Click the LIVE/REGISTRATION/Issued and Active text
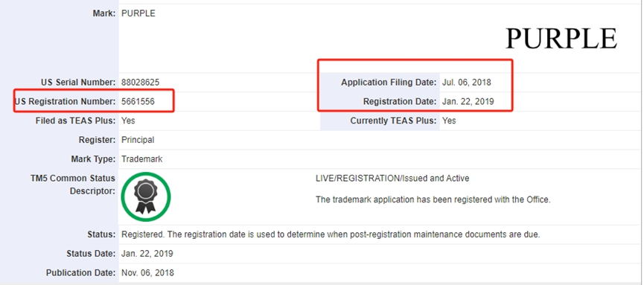This screenshot has height=285, width=644. pos(392,179)
